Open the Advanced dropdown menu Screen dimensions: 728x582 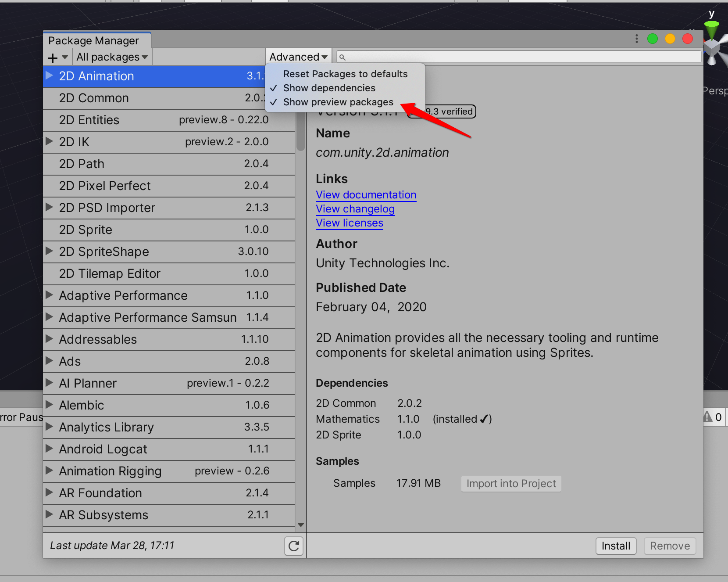(x=298, y=57)
